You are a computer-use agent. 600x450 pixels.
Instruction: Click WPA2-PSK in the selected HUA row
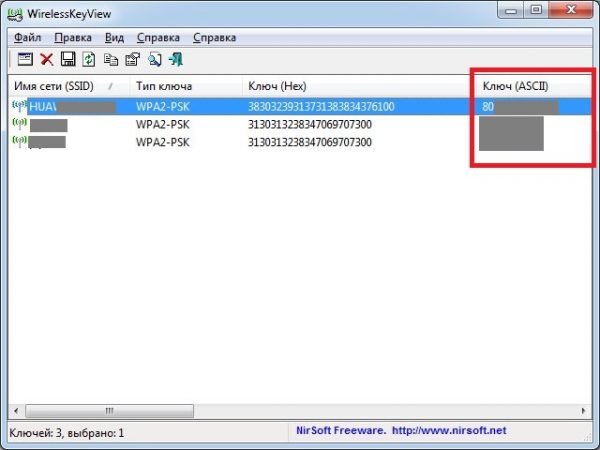coord(163,106)
